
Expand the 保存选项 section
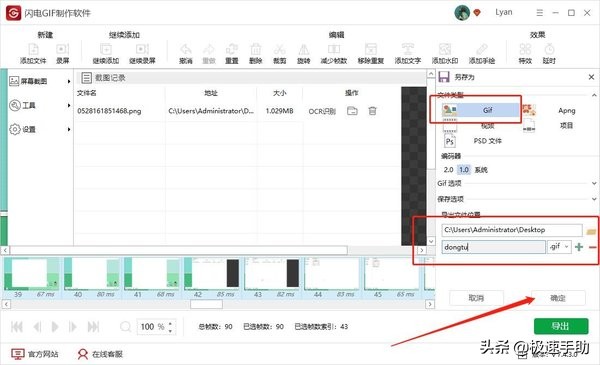[x=594, y=199]
